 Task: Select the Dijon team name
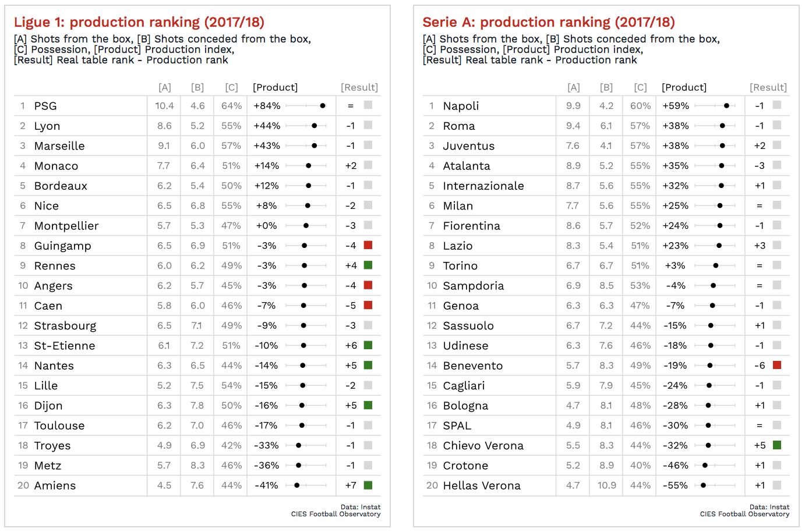[48, 406]
